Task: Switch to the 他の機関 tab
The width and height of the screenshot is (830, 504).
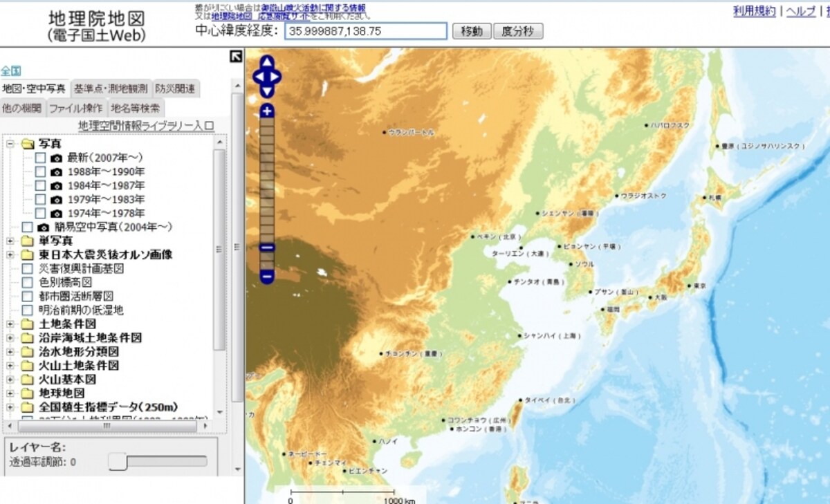Action: click(21, 108)
